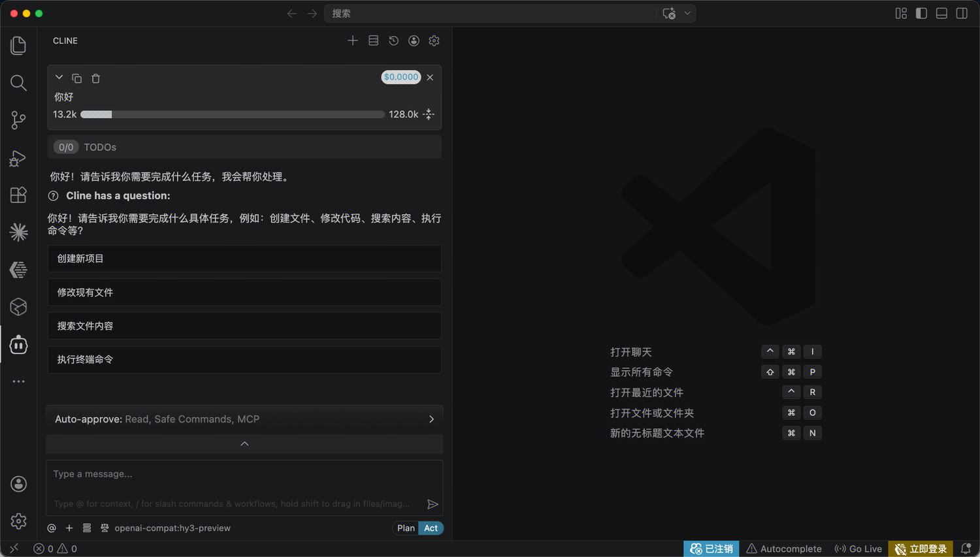
Task: Start a new Cline task with plus icon
Action: pos(353,40)
